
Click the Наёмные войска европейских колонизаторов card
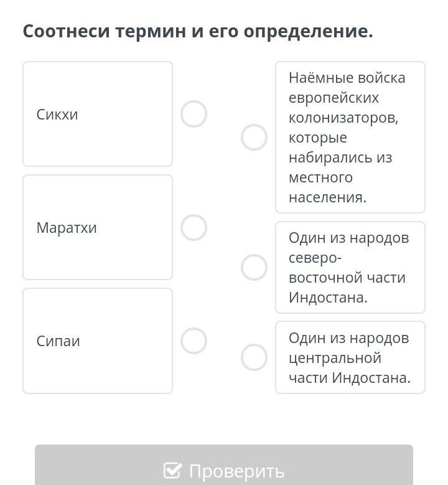click(350, 137)
